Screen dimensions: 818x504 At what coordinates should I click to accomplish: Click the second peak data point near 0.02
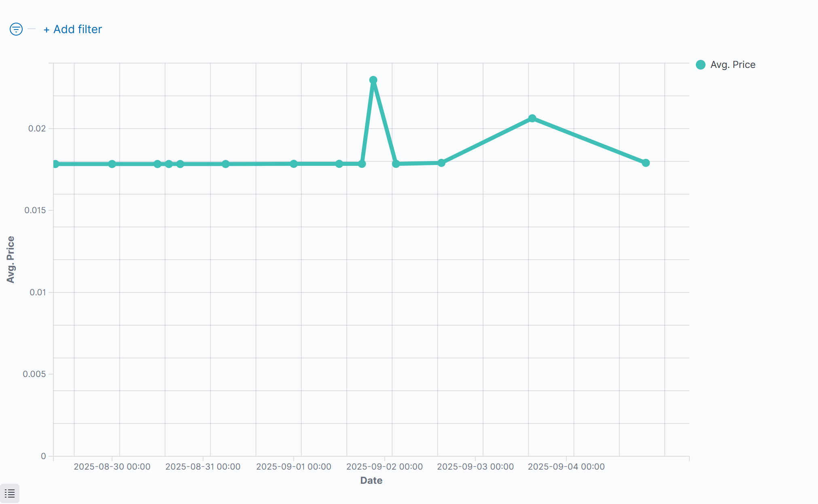pos(532,119)
